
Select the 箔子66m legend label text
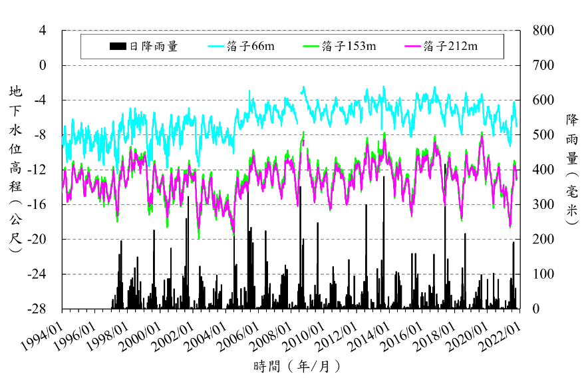point(250,47)
